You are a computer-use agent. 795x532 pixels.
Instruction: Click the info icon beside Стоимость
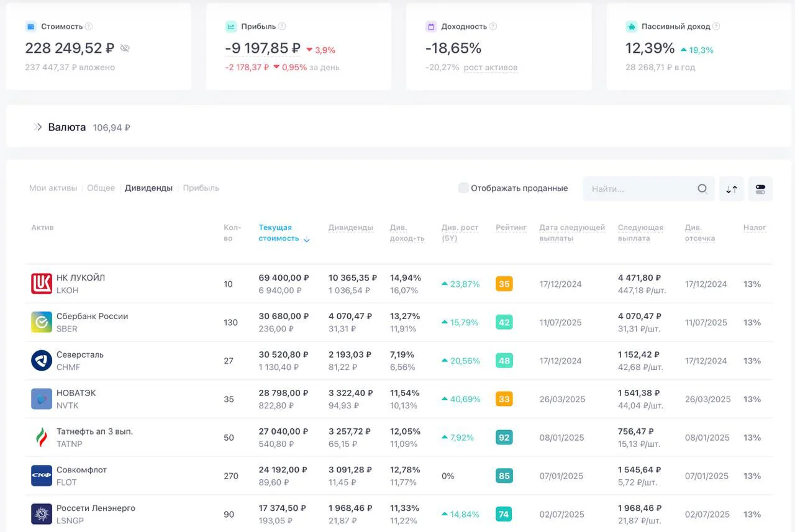coord(89,27)
